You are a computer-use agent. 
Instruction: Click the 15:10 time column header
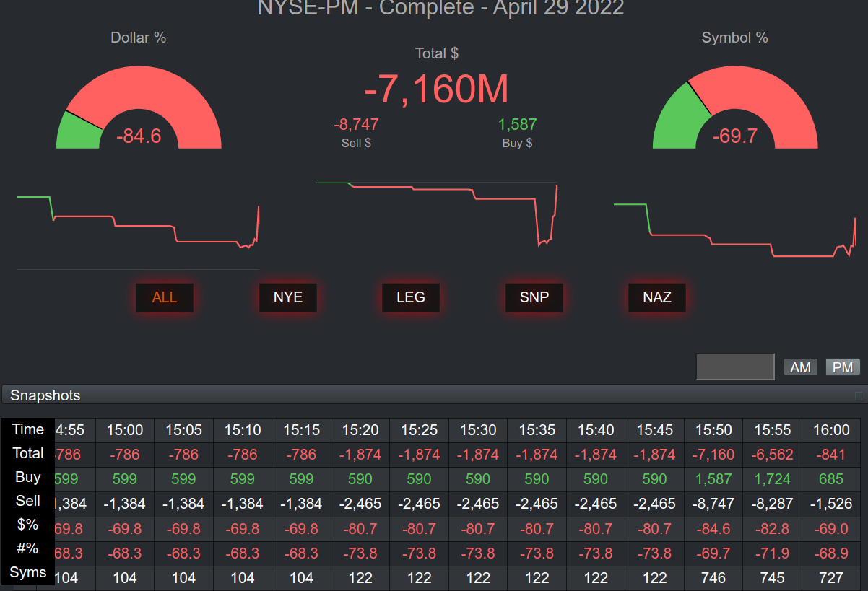(x=243, y=430)
